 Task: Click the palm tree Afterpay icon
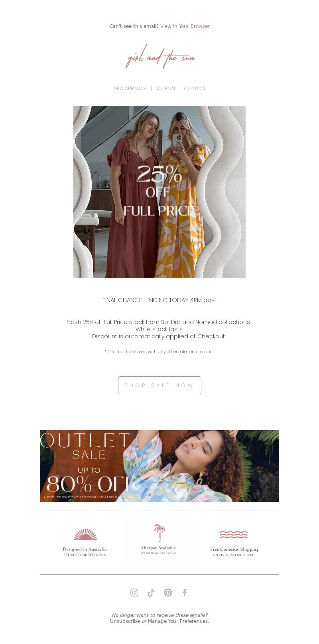pos(159,533)
